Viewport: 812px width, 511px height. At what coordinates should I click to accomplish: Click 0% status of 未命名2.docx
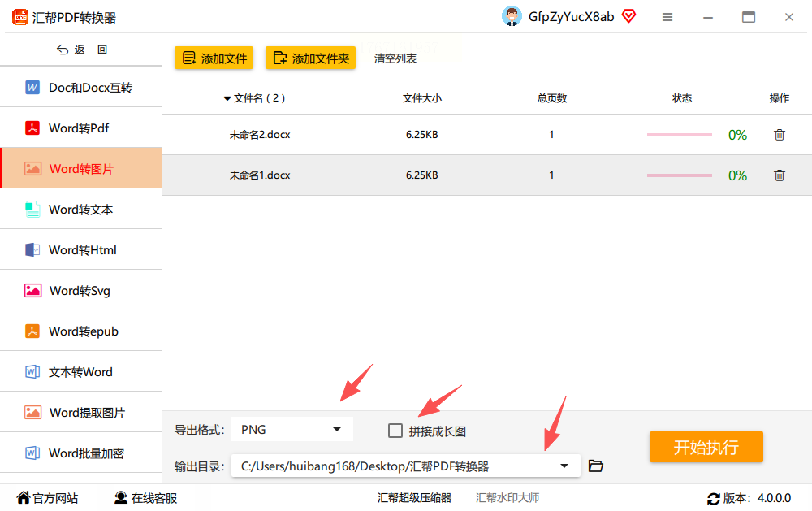pos(737,135)
